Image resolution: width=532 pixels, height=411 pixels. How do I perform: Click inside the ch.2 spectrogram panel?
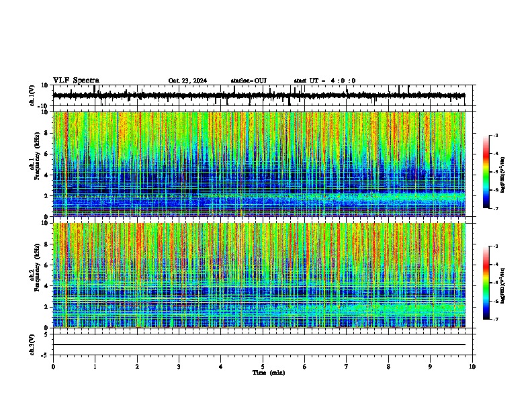click(x=259, y=275)
